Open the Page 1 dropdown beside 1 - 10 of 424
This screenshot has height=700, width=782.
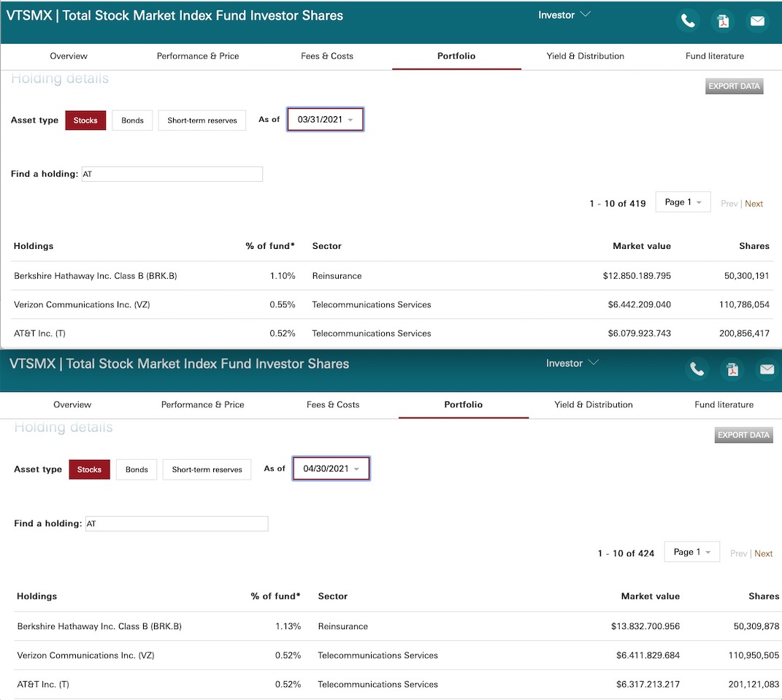coord(691,552)
